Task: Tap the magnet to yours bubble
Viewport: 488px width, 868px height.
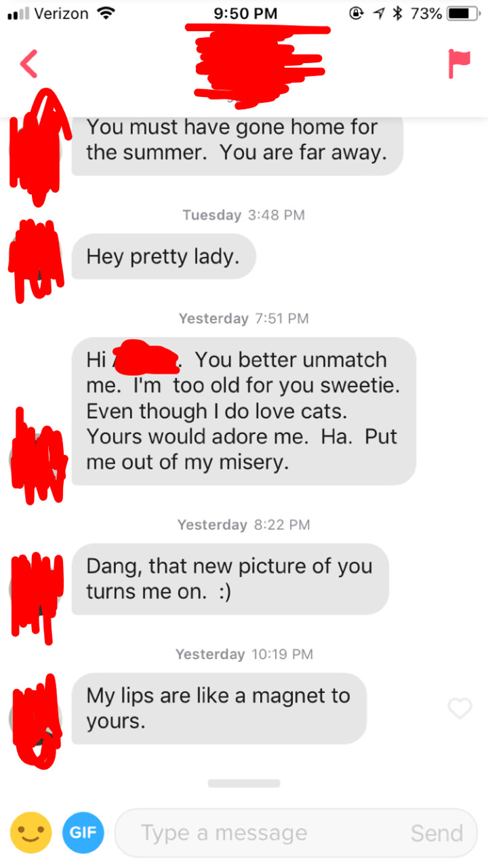Action: pyautogui.click(x=219, y=709)
